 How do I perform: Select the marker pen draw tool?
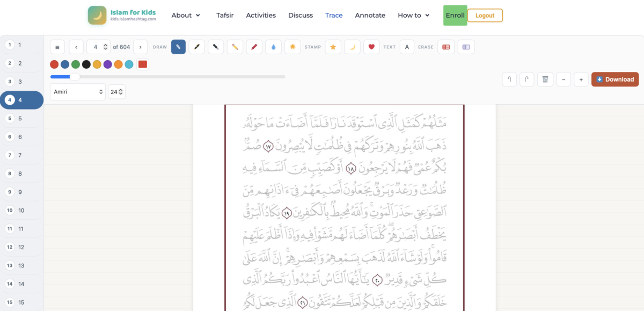point(216,47)
